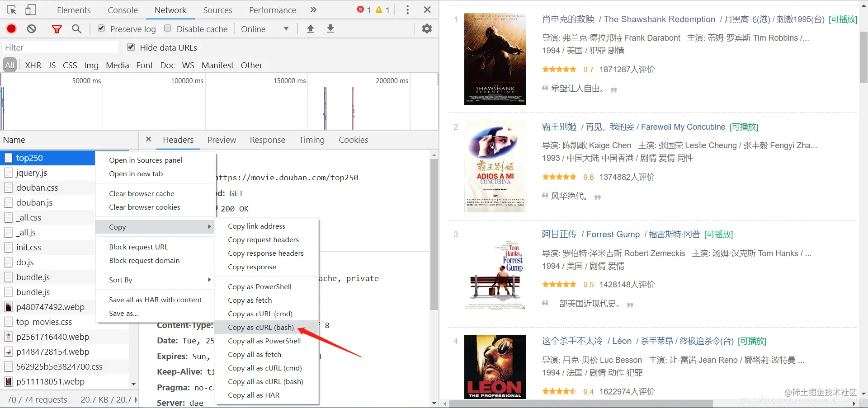868x408 pixels.
Task: Choose Open in new tab
Action: (x=155, y=174)
